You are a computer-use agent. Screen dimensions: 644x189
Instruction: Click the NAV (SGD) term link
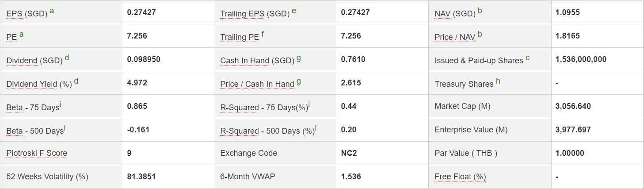(442, 14)
